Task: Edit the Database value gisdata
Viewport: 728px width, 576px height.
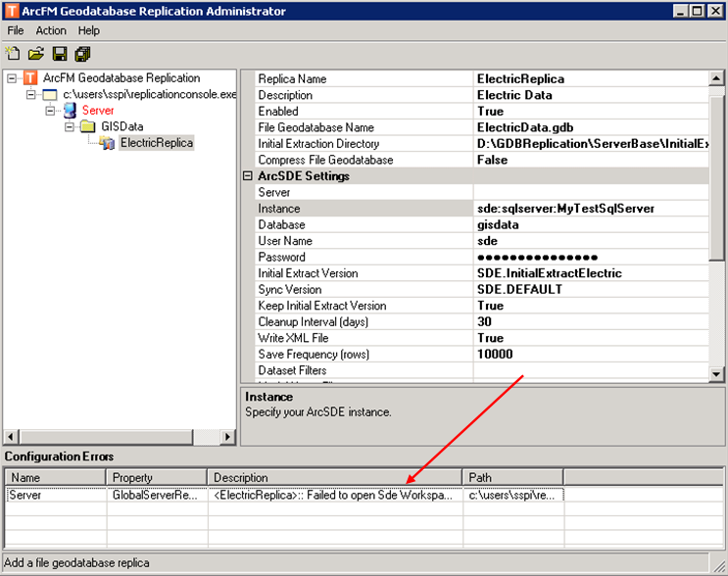Action: [x=591, y=224]
